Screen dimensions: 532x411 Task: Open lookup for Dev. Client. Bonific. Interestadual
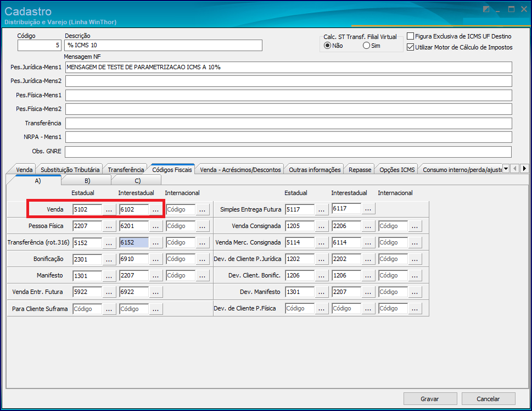368,276
